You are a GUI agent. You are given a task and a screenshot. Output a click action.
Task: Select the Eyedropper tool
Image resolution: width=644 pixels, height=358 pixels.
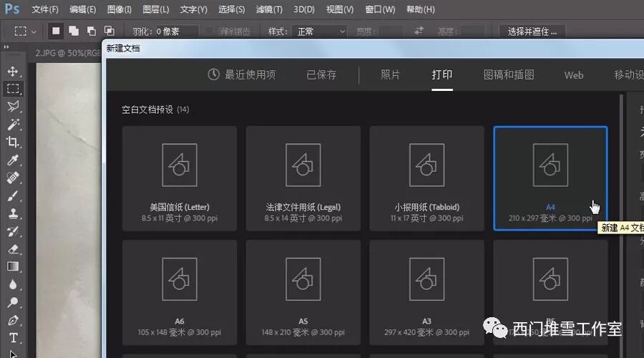coord(13,160)
